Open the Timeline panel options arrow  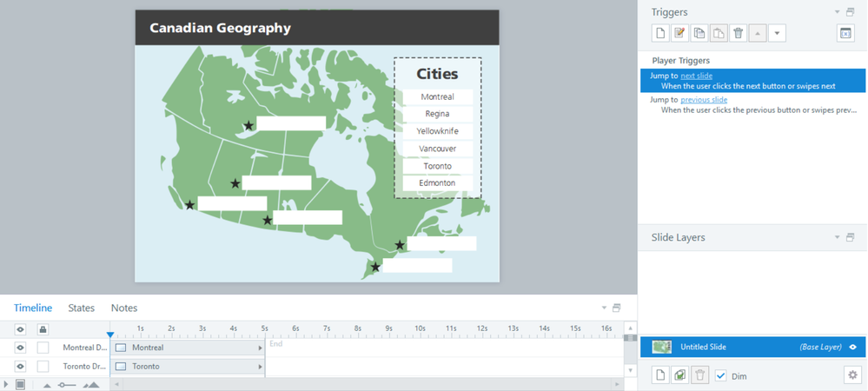[x=604, y=308]
